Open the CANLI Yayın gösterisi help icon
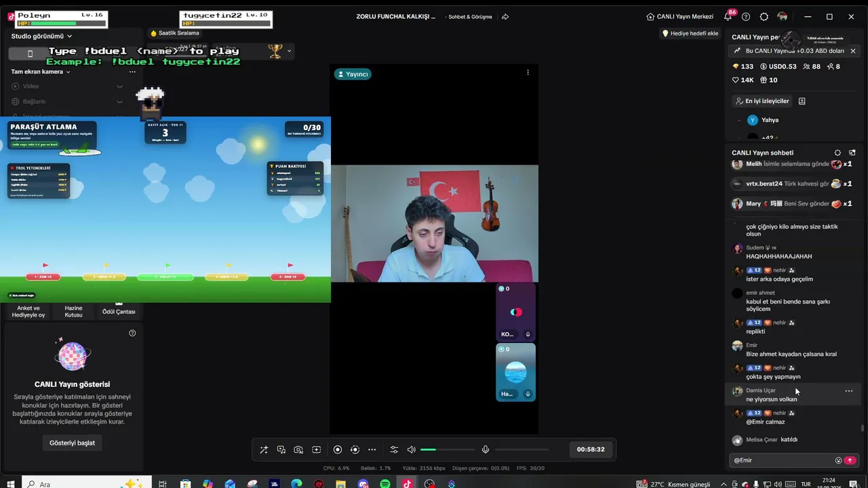The image size is (868, 488). click(132, 333)
